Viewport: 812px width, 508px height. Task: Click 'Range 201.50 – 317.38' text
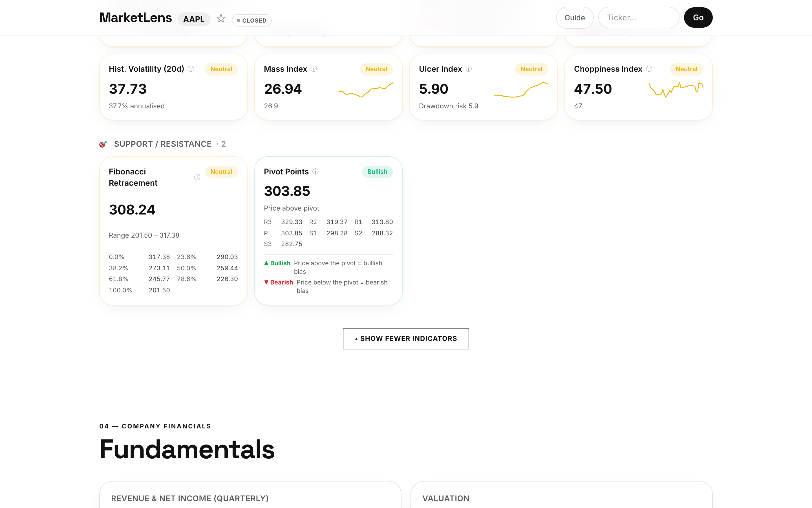coord(144,235)
